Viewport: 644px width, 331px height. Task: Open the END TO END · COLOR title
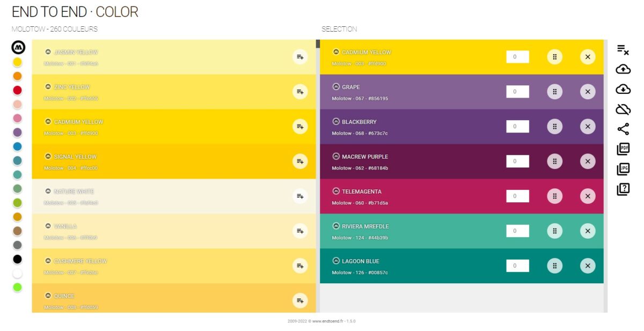[75, 12]
